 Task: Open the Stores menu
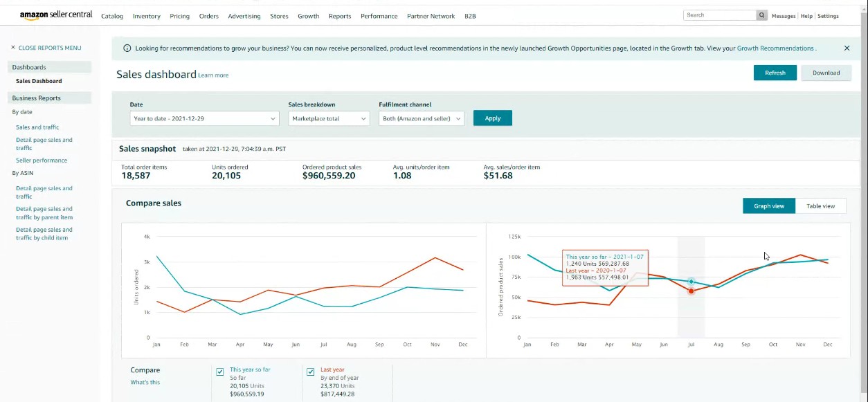(279, 16)
